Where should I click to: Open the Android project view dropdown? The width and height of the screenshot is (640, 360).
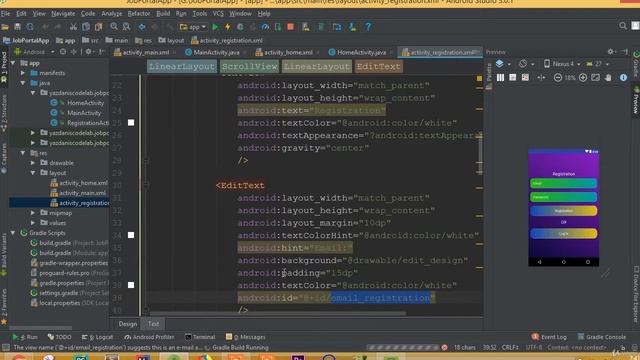(34, 52)
